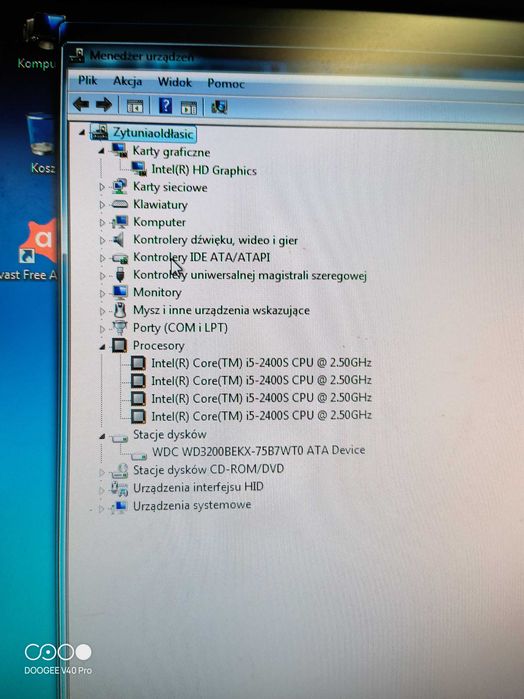Expand the Monitory branch
Screen dimensions: 524x699
point(102,293)
